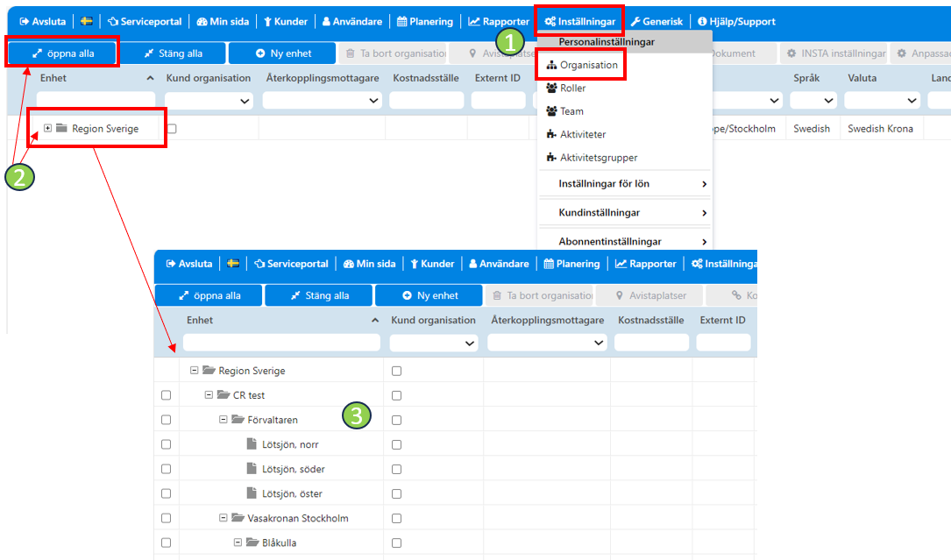Viewport: 951px width, 560px height.
Task: Open the Generisk menu with wrench icon
Action: (656, 22)
